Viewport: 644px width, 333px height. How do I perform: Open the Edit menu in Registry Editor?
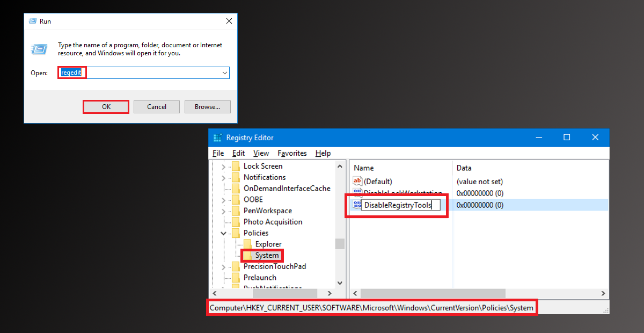point(238,153)
